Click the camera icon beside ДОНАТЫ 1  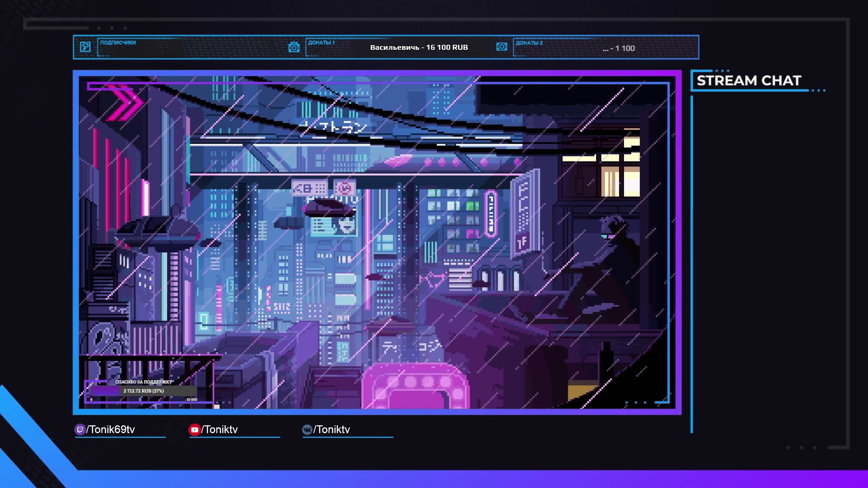click(294, 47)
